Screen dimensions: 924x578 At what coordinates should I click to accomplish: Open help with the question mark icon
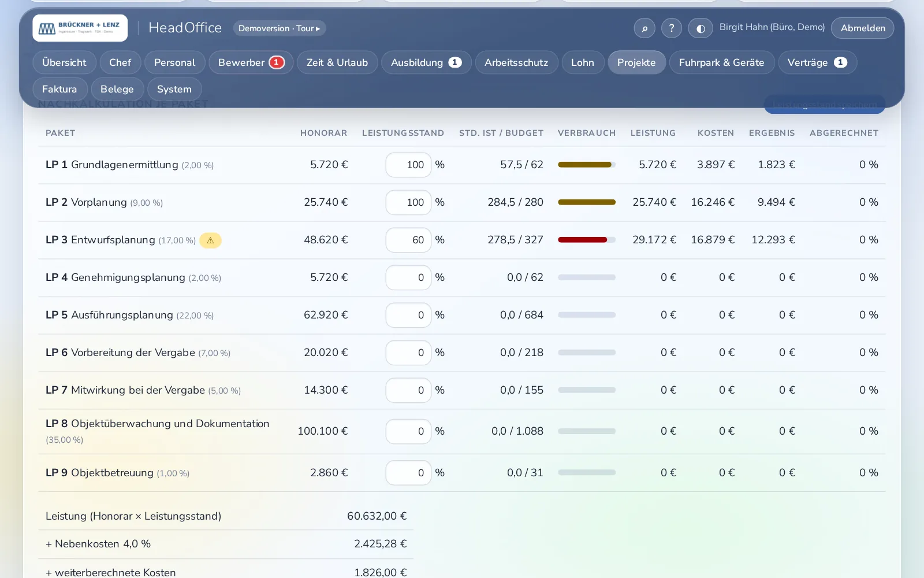pyautogui.click(x=672, y=28)
